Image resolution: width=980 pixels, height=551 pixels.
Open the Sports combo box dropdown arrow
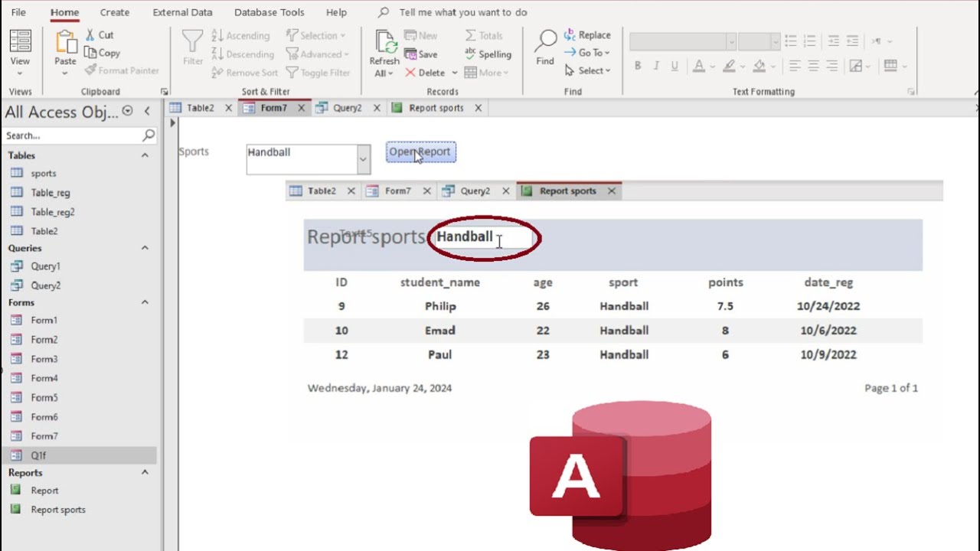click(363, 159)
